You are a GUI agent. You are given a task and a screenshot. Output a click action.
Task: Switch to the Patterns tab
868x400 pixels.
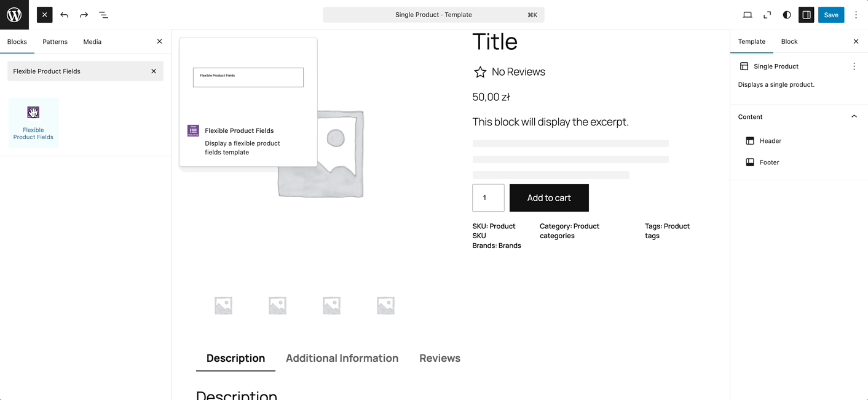point(55,41)
